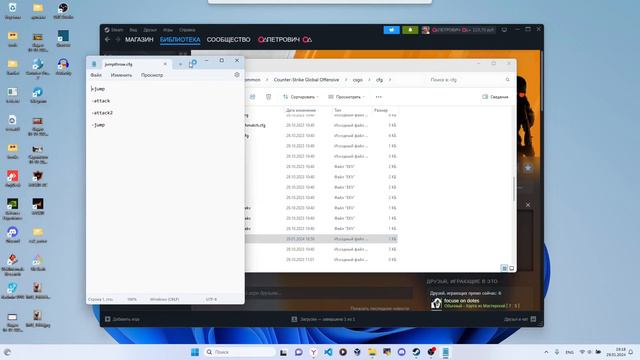Expand the chevron after csgo in breadcrumb
640x360 pixels.
[369, 80]
